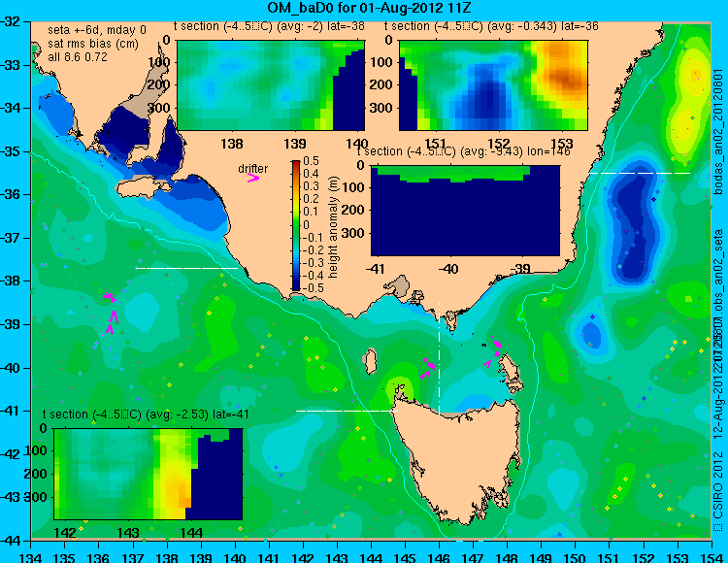The width and height of the screenshot is (728, 563).
Task: Click the lat=-36 section title text
Action: click(x=491, y=26)
